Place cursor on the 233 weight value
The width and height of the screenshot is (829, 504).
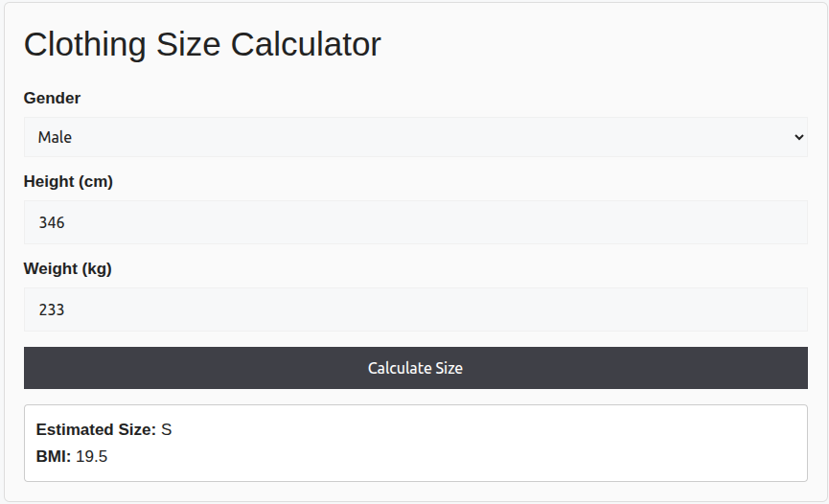tap(52, 309)
